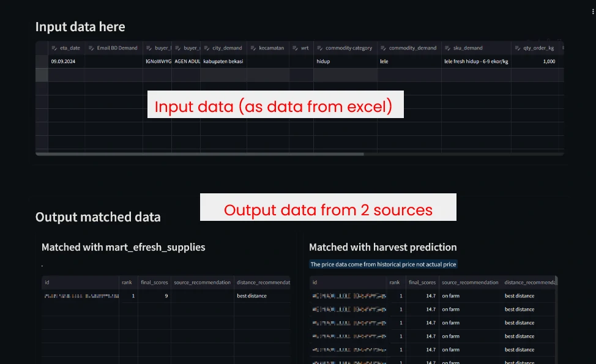Click the icon beside commodity category header

tap(320, 48)
